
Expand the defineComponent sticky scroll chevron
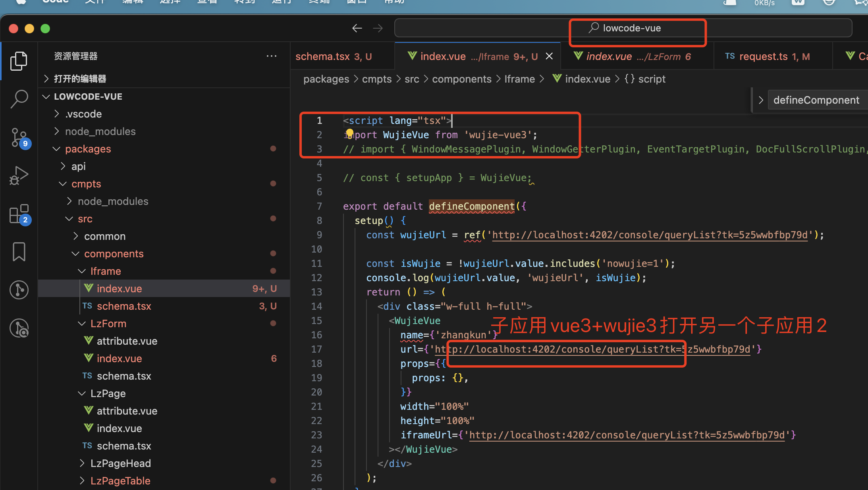point(761,100)
